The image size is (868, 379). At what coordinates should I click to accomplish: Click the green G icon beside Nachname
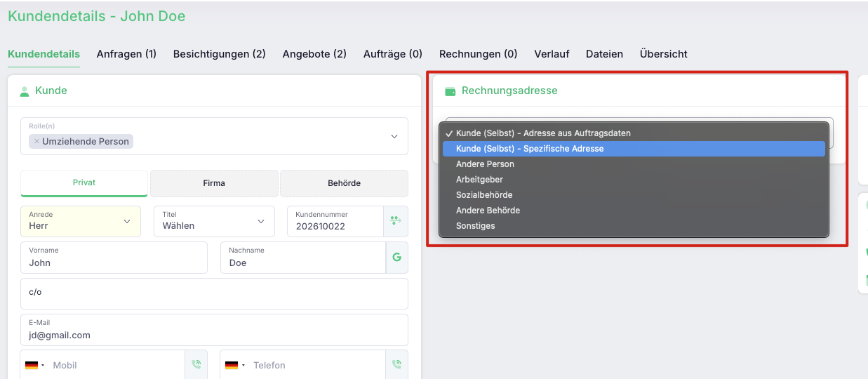396,258
